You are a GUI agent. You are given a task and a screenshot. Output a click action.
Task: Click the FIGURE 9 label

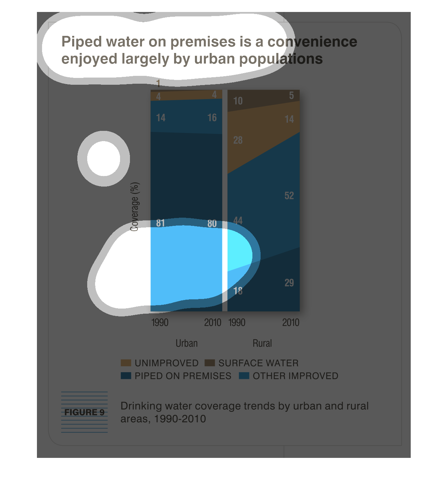click(x=84, y=412)
